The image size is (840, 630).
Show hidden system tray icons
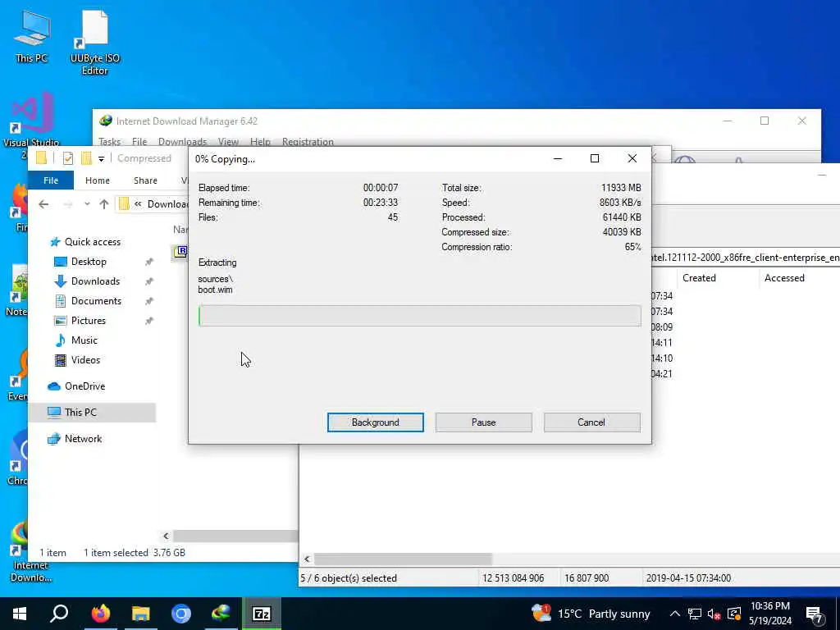(675, 614)
